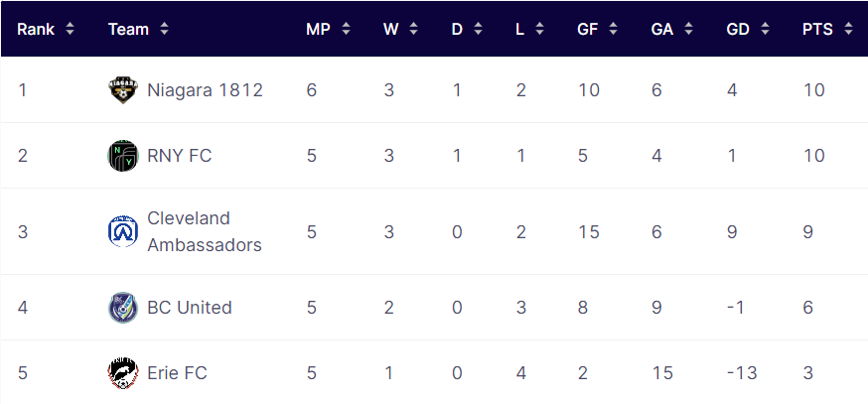The image size is (868, 404).
Task: Open the Niagara 1812 team link
Action: click(205, 90)
